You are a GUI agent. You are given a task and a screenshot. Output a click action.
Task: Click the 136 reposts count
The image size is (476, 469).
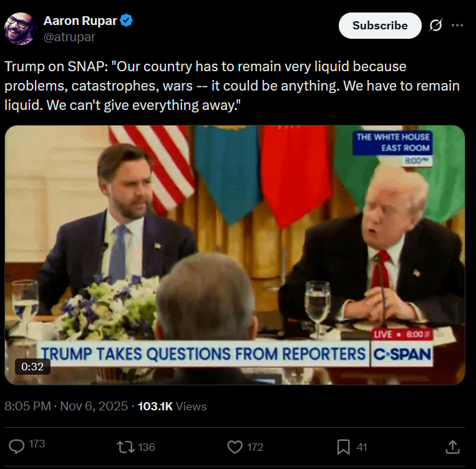point(146,447)
